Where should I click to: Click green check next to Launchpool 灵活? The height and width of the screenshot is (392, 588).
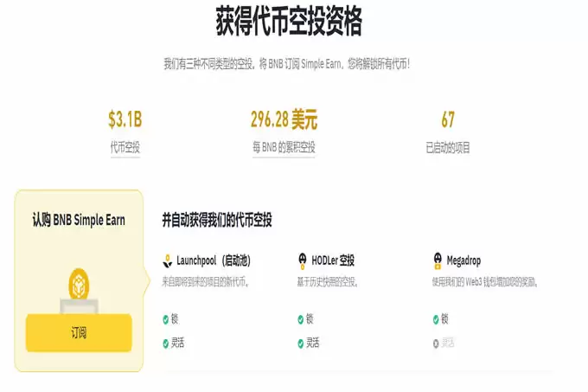pos(165,344)
